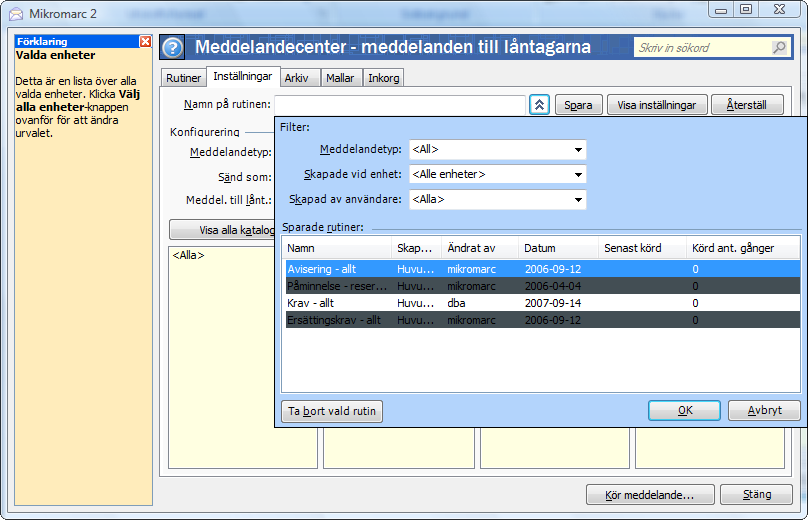Image resolution: width=808 pixels, height=520 pixels.
Task: Close the Förklaring panel with red X
Action: (146, 41)
